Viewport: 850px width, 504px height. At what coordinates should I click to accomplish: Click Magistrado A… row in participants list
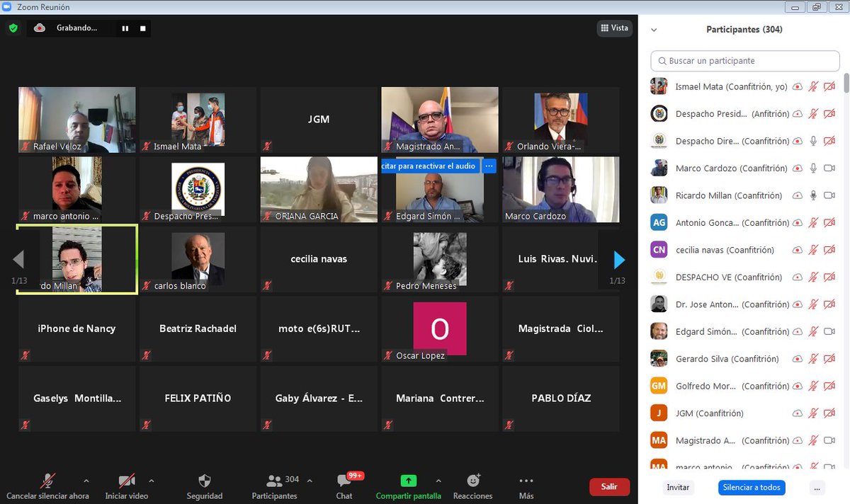point(744,440)
